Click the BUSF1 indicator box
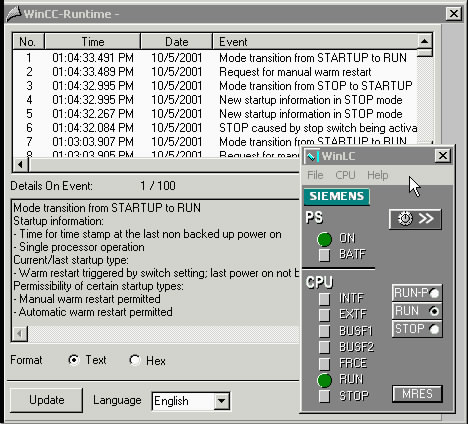The height and width of the screenshot is (424, 468). [x=324, y=331]
